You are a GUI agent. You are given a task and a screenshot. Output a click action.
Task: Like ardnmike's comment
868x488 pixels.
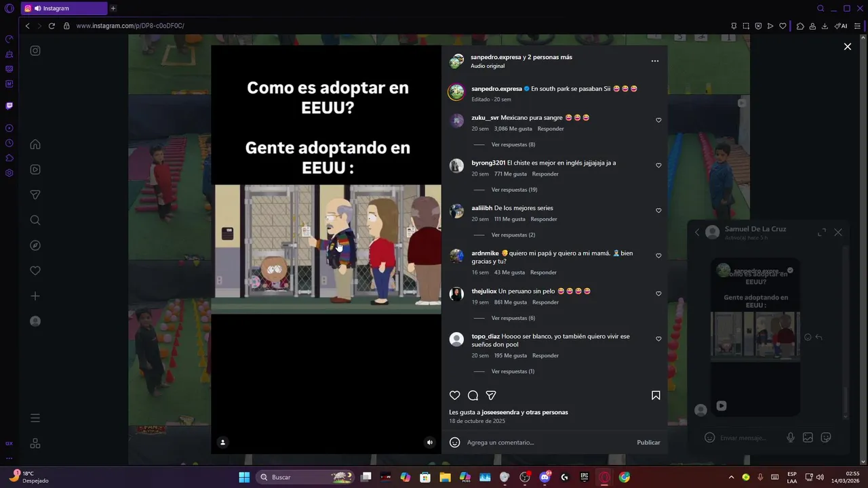pyautogui.click(x=658, y=256)
